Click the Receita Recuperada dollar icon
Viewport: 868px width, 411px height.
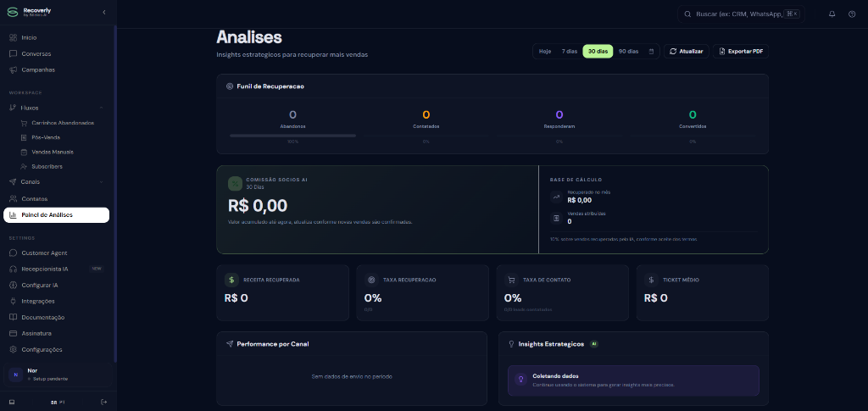pyautogui.click(x=231, y=280)
